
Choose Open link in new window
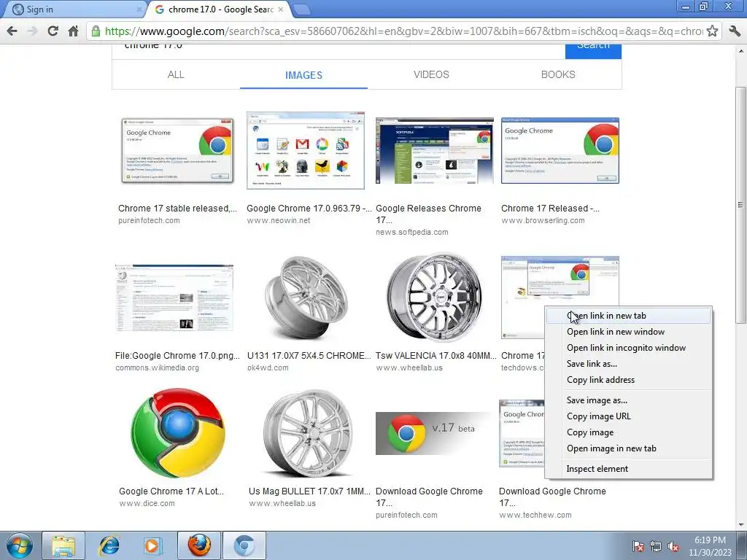628,332
